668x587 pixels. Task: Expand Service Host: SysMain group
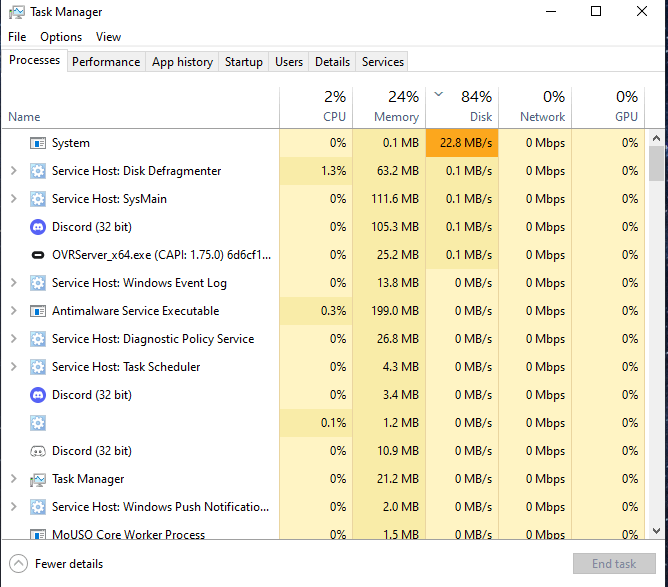click(14, 199)
